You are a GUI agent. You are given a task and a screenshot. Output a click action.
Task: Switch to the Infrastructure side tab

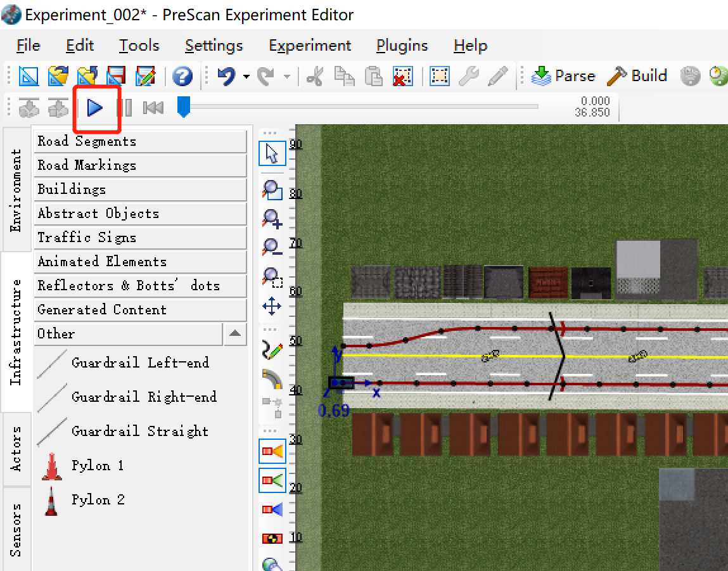16,332
